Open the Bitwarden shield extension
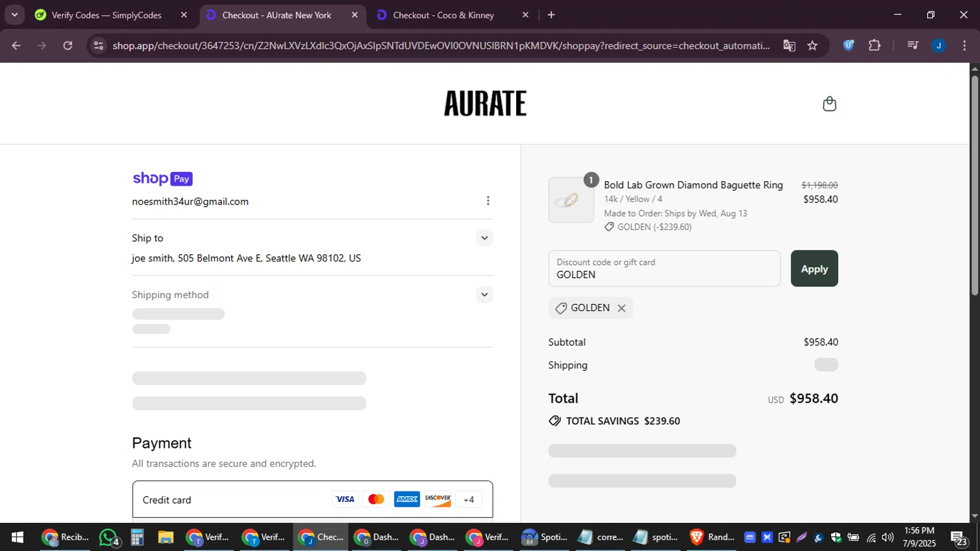Viewport: 980px width, 551px height. click(x=849, y=46)
